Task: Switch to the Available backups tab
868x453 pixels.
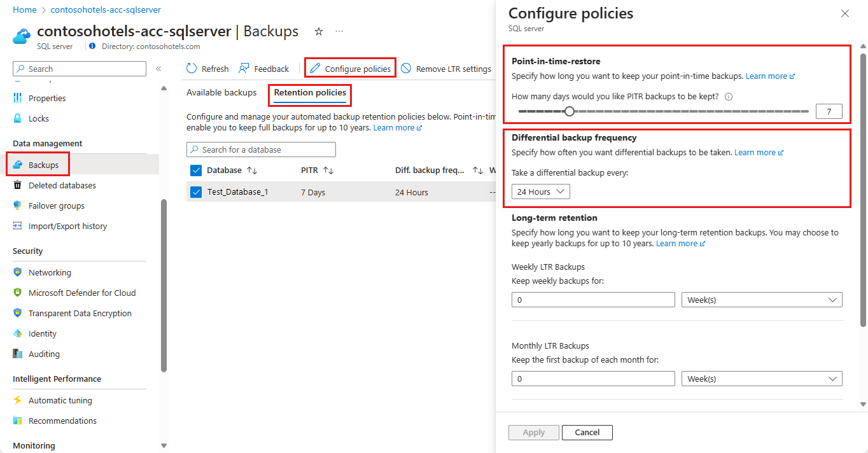Action: 221,93
